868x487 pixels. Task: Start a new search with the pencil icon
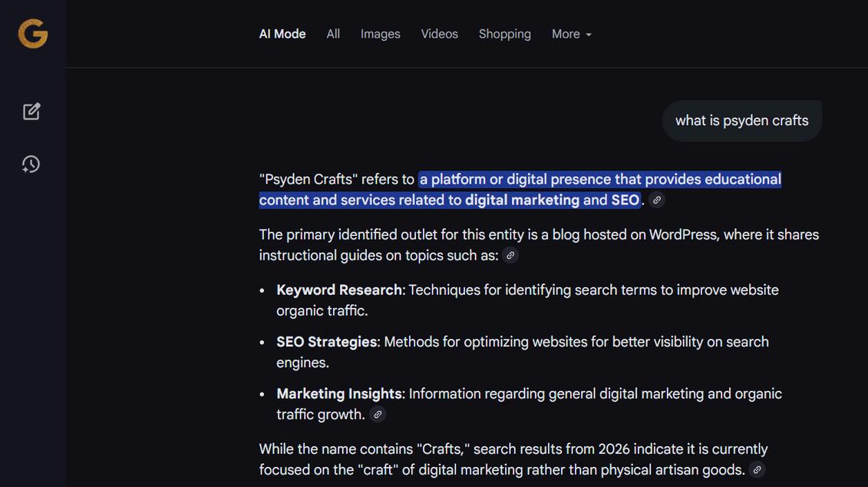click(31, 111)
